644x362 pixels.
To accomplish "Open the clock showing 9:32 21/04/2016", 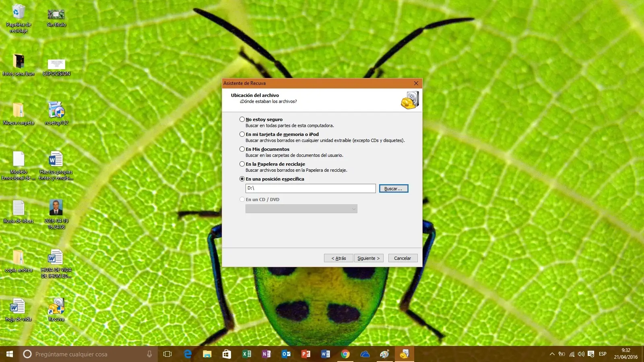I will pos(625,354).
